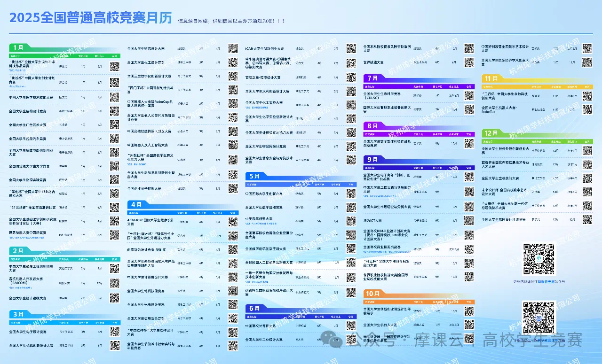
Task: Click QR code beside 全国大学生金相技能大赛
Action: click(x=587, y=178)
